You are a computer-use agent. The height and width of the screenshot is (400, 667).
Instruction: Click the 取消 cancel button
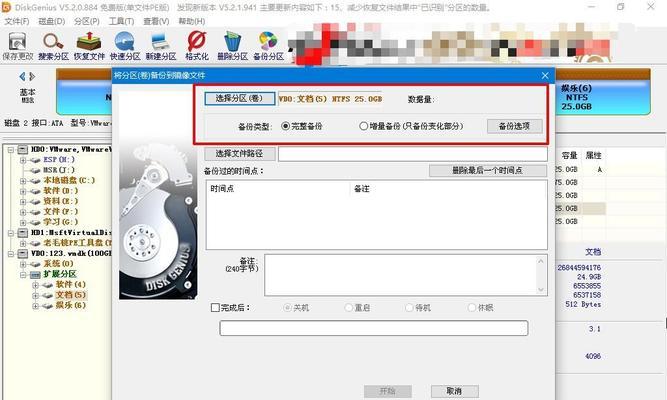point(455,391)
